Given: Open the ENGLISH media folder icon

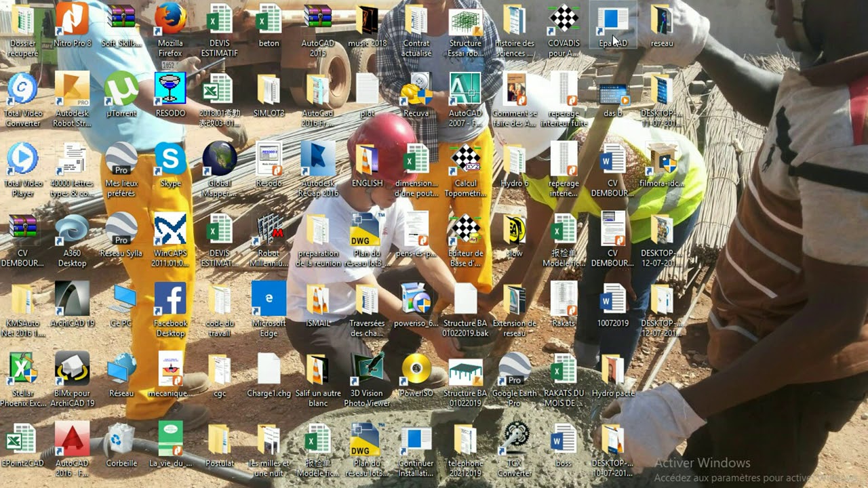Looking at the screenshot, I should (367, 165).
